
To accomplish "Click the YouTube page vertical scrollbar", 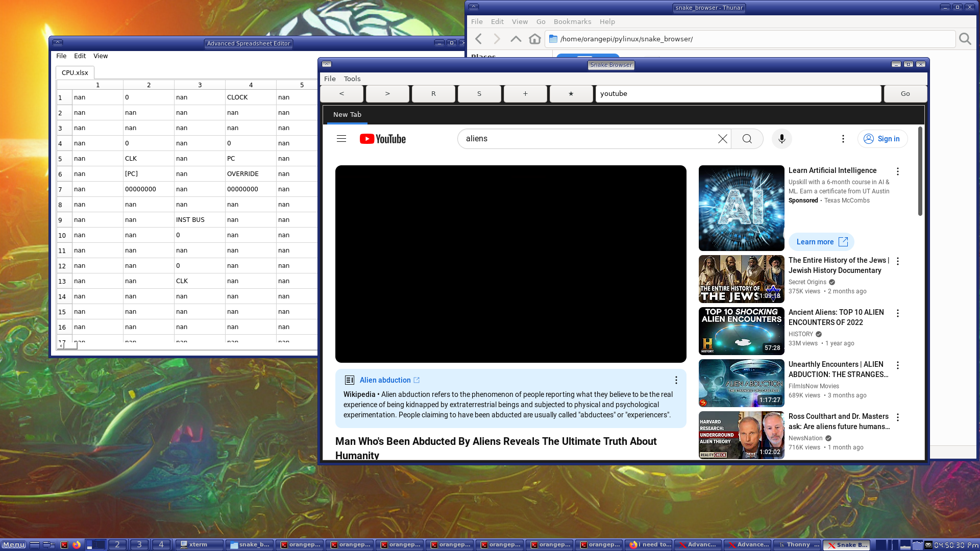I will click(x=920, y=171).
